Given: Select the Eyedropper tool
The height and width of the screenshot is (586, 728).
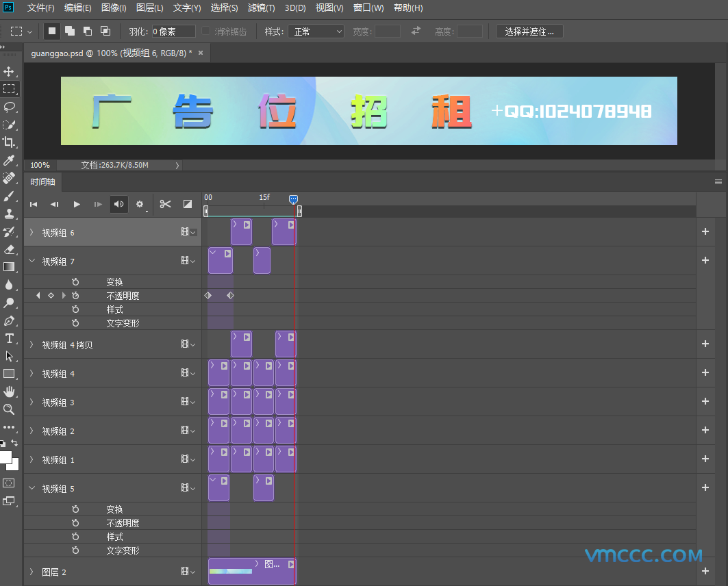Looking at the screenshot, I should 9,160.
